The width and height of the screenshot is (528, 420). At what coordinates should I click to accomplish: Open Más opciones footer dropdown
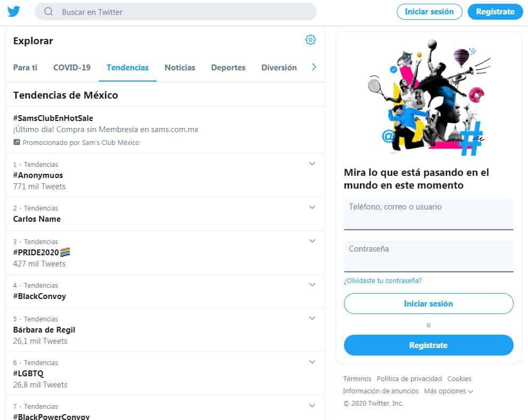pyautogui.click(x=449, y=391)
